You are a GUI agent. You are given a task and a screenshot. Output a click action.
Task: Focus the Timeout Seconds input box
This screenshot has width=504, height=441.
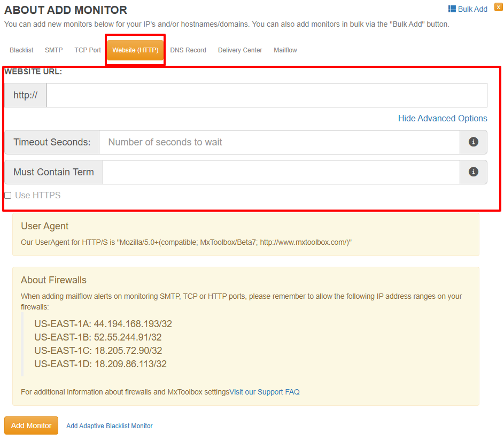pyautogui.click(x=279, y=142)
